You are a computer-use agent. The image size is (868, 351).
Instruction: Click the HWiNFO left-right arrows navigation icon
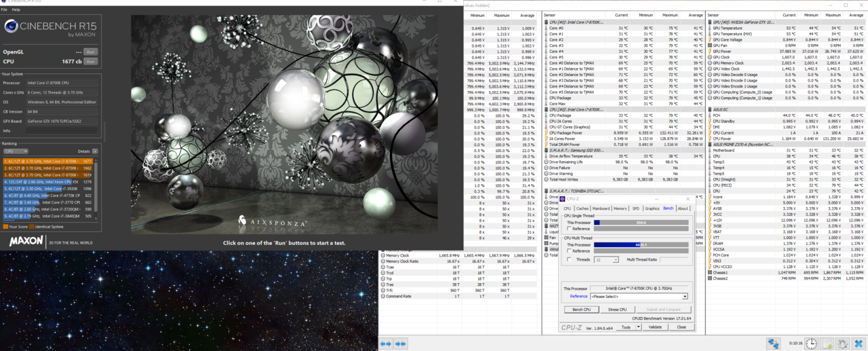click(x=386, y=344)
